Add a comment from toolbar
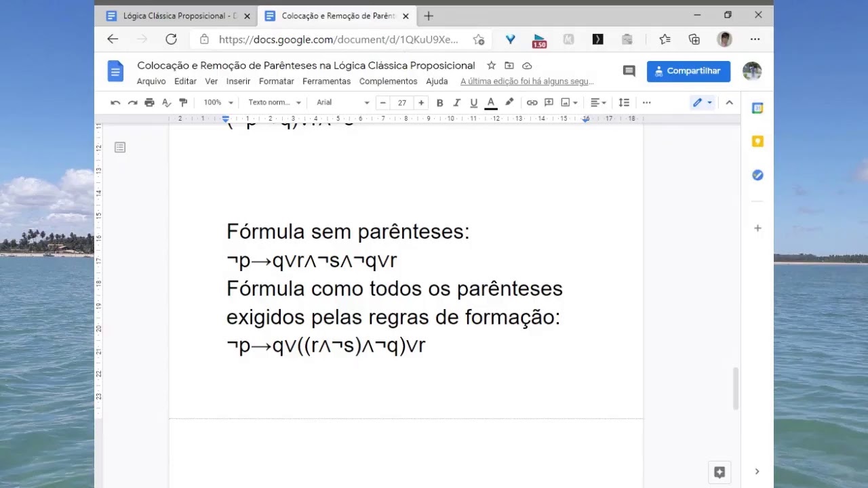 (549, 102)
